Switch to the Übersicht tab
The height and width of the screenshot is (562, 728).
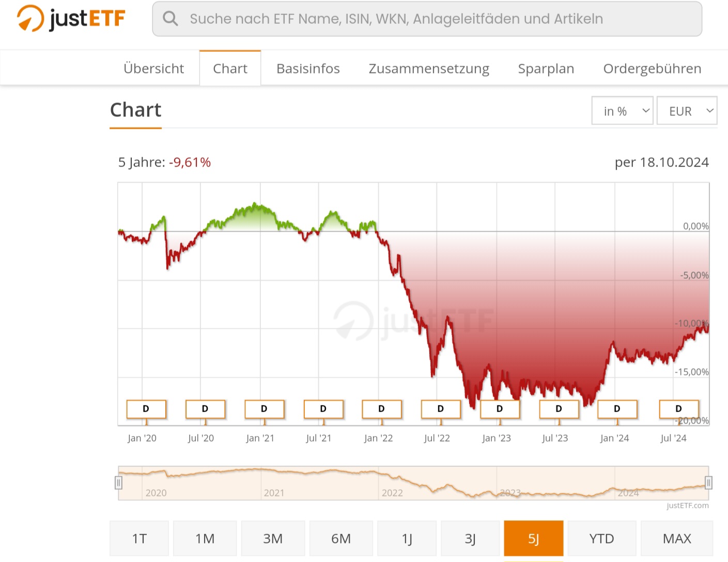click(x=153, y=69)
